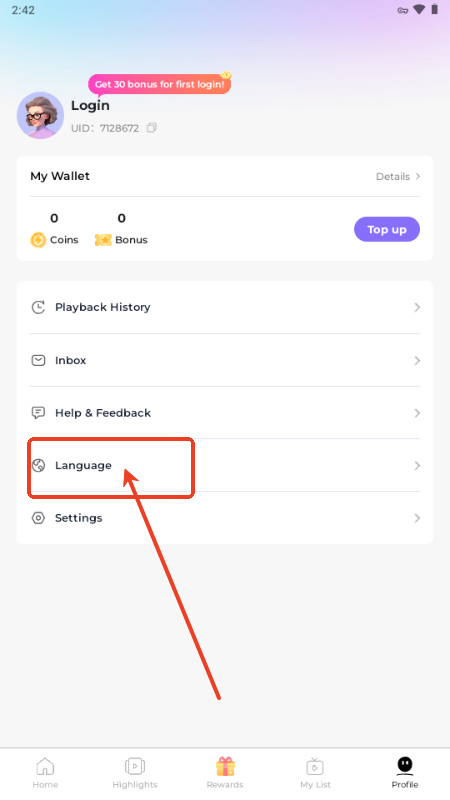Open the profile avatar picture
The width and height of the screenshot is (450, 800).
[40, 115]
